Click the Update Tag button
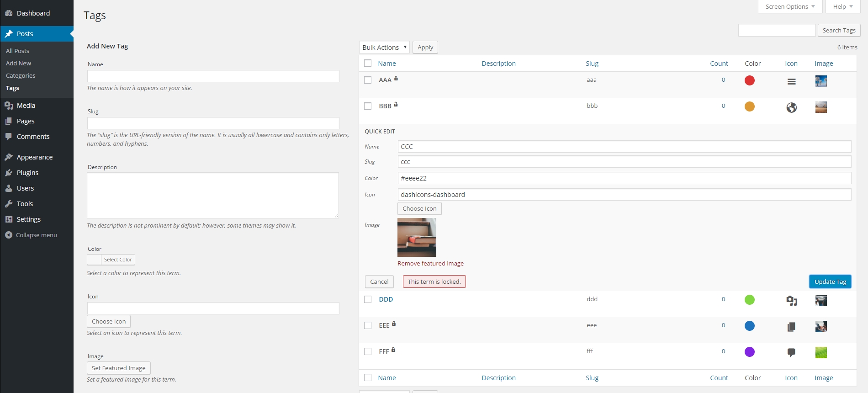Image resolution: width=868 pixels, height=393 pixels. point(830,281)
